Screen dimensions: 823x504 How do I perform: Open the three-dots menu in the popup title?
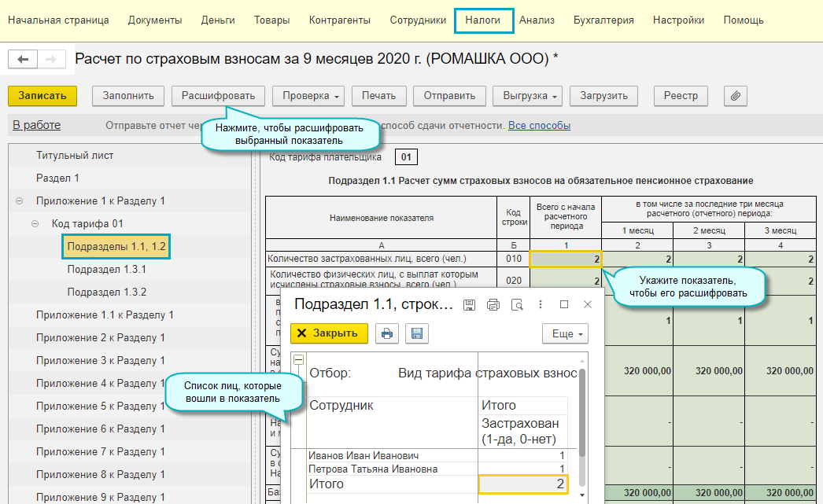pos(540,305)
